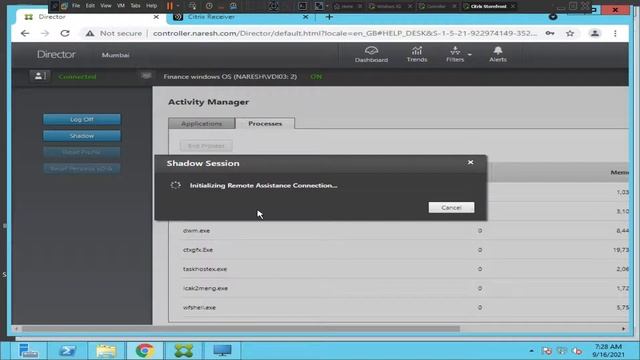Image resolution: width=640 pixels, height=360 pixels.
Task: Open the Trends view
Action: [x=417, y=54]
